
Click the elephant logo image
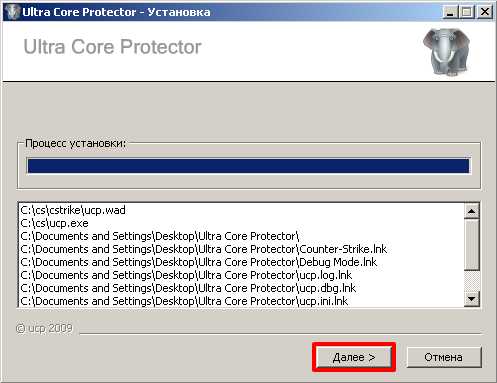[x=447, y=51]
